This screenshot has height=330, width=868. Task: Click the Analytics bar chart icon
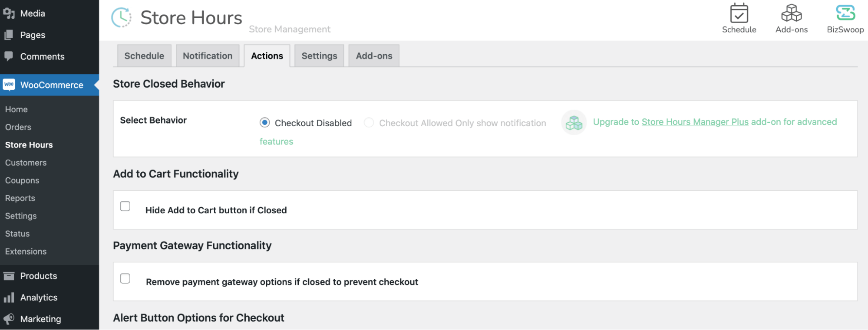[9, 297]
